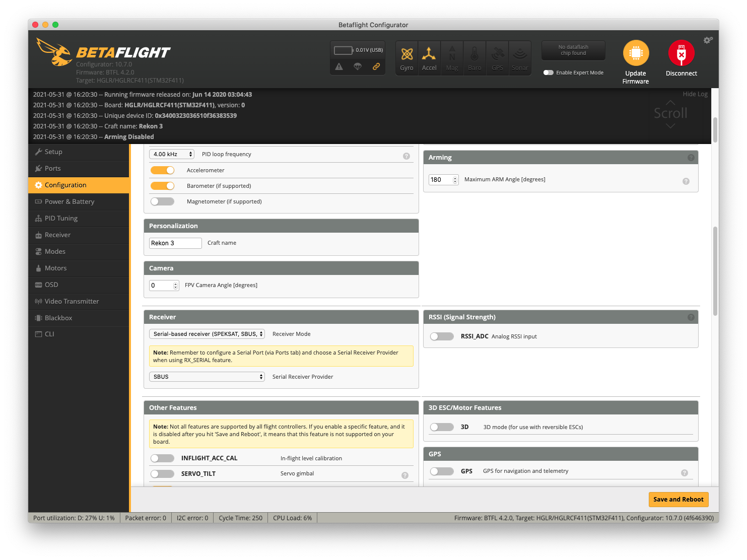Image resolution: width=747 pixels, height=560 pixels.
Task: Click the Sonar sensor icon
Action: 520,58
